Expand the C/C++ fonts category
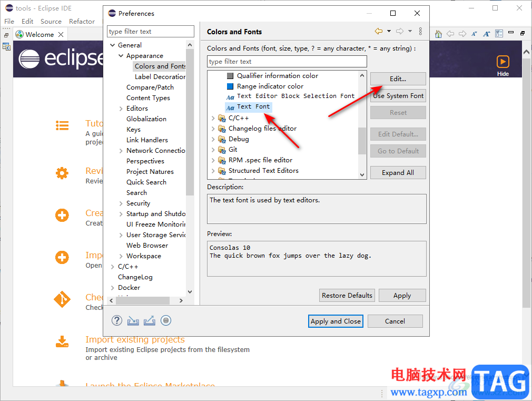532x401 pixels. (213, 118)
